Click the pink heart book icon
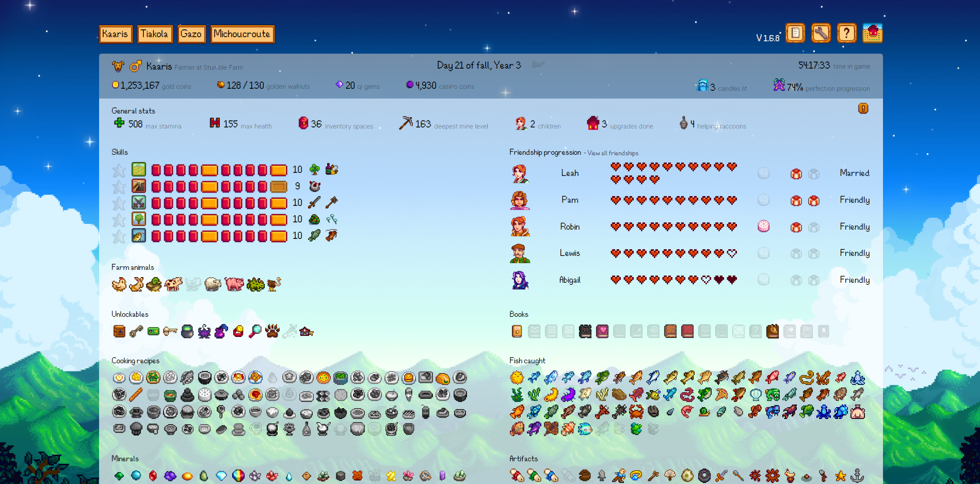Viewport: 980px width, 484px height. [602, 331]
